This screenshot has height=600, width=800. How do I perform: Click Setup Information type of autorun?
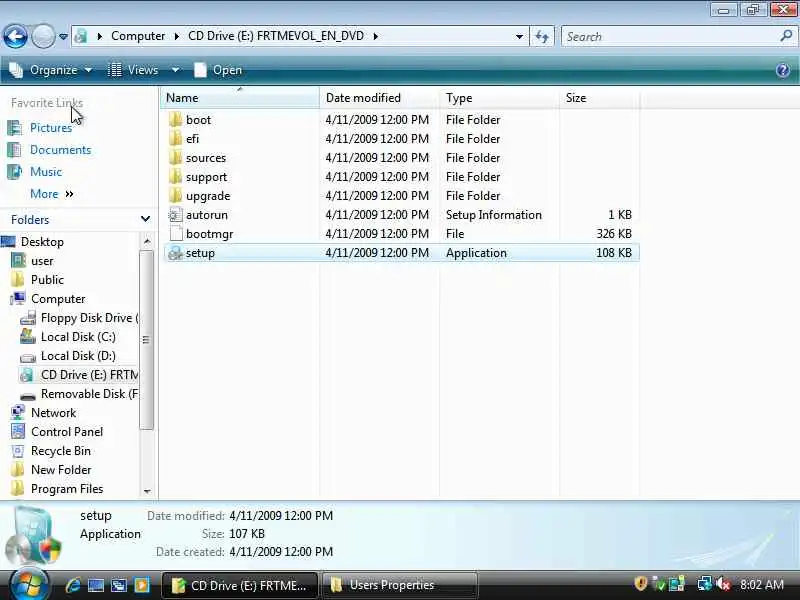[494, 215]
